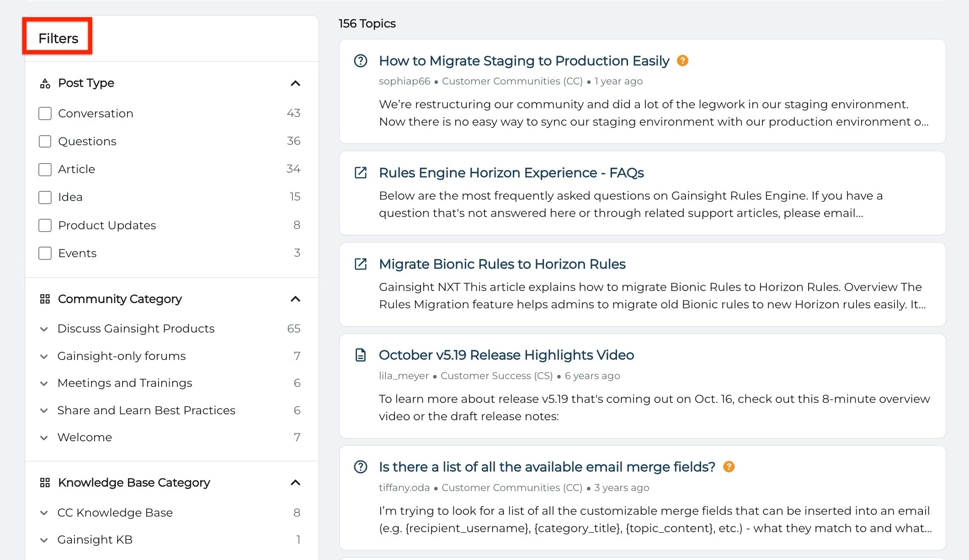The width and height of the screenshot is (969, 560).
Task: Toggle the Events filter checkbox
Action: (x=45, y=253)
